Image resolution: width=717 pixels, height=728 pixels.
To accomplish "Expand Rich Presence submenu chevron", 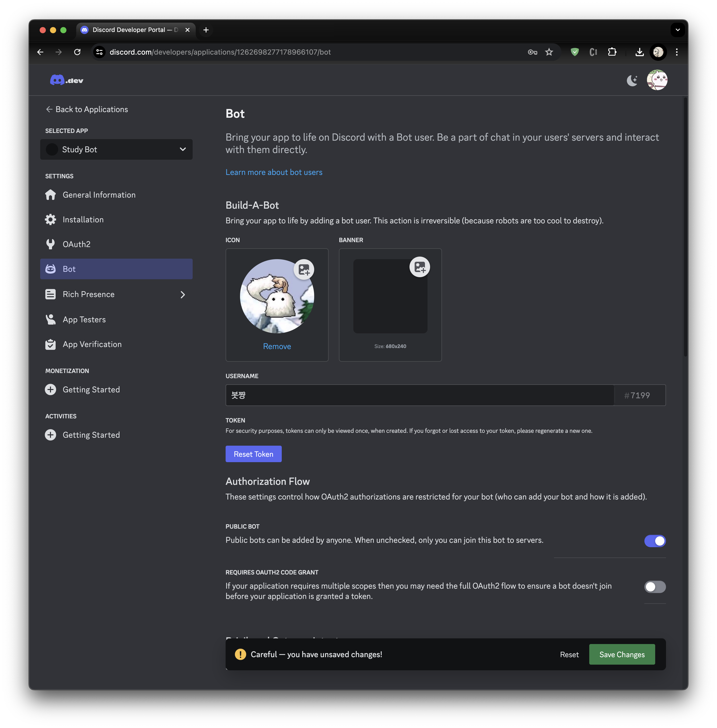I will (183, 294).
